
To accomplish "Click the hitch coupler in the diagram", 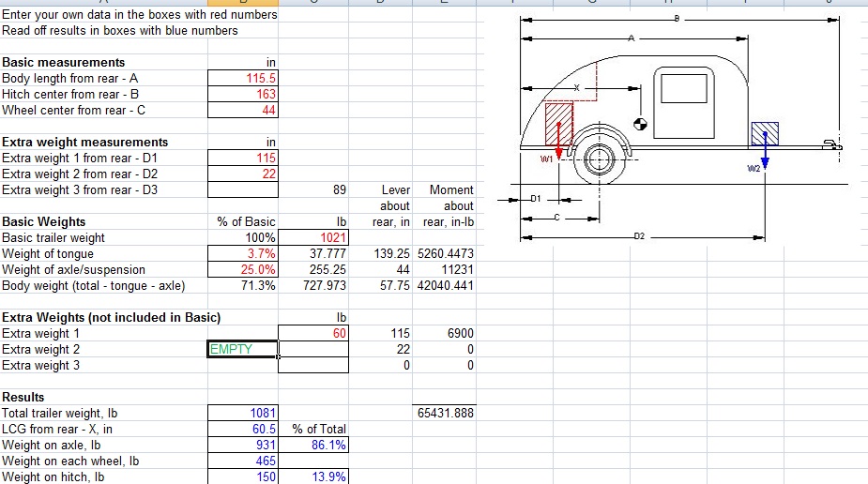I will pyautogui.click(x=832, y=145).
